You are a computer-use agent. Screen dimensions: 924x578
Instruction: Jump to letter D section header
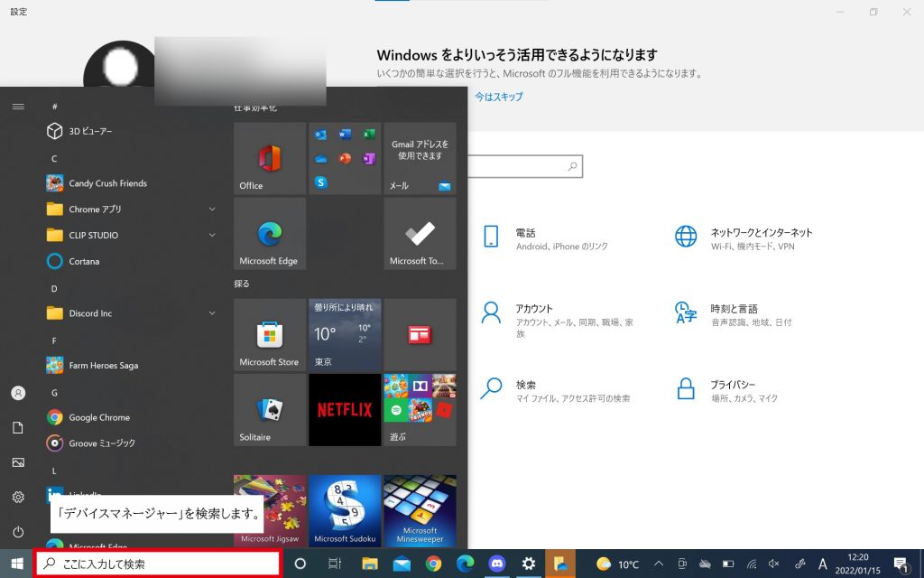pyautogui.click(x=54, y=288)
